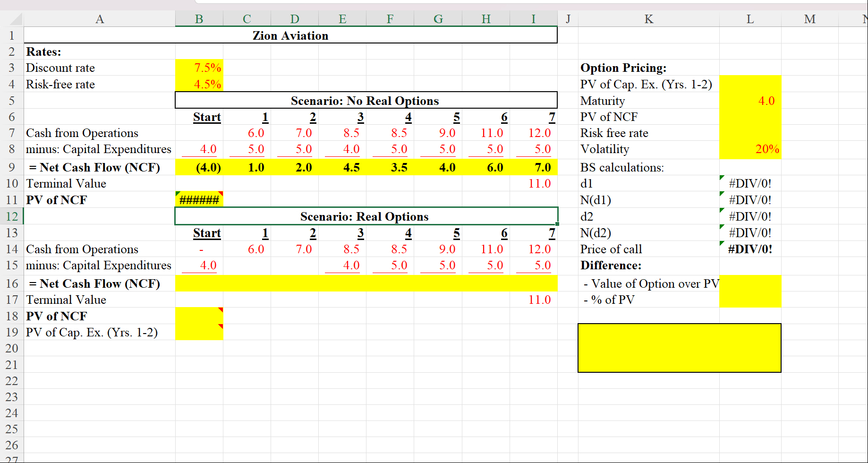868x463 pixels.
Task: Click 'Scenario: No Real Options' header
Action: [x=366, y=101]
